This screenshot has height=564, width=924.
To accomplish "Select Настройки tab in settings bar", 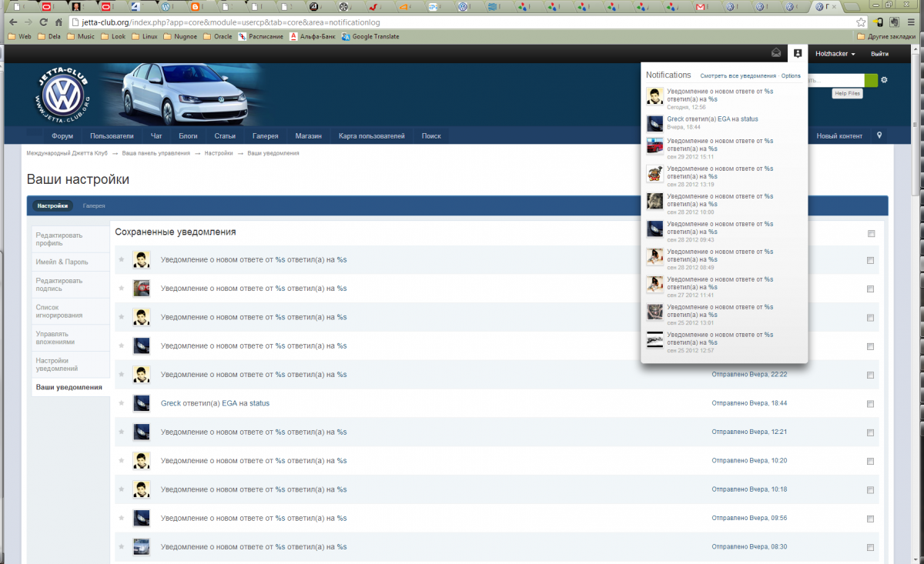I will click(52, 206).
